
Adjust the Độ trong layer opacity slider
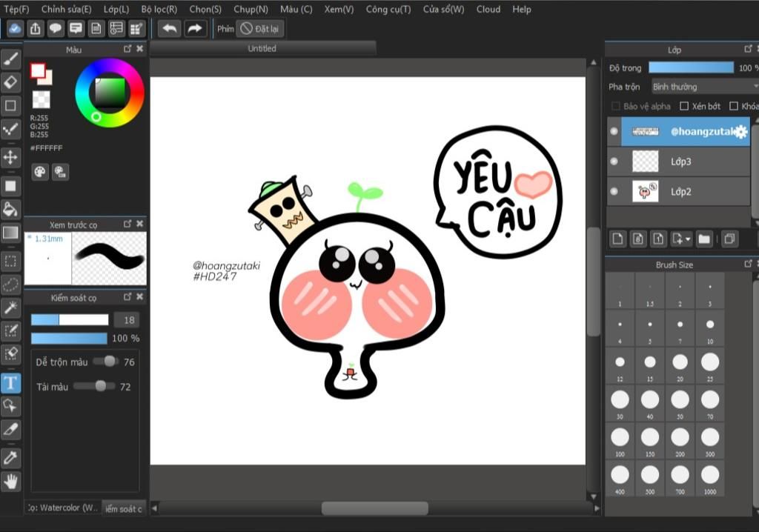pos(691,67)
